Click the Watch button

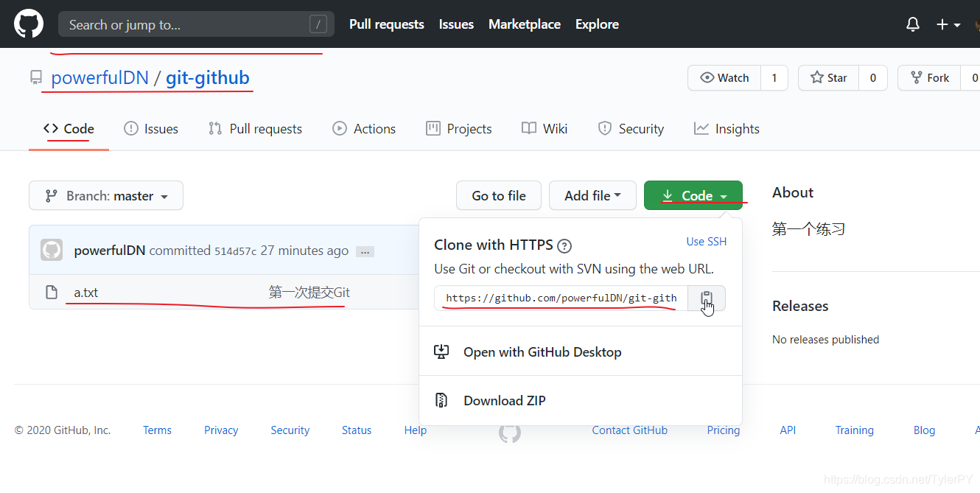[724, 77]
